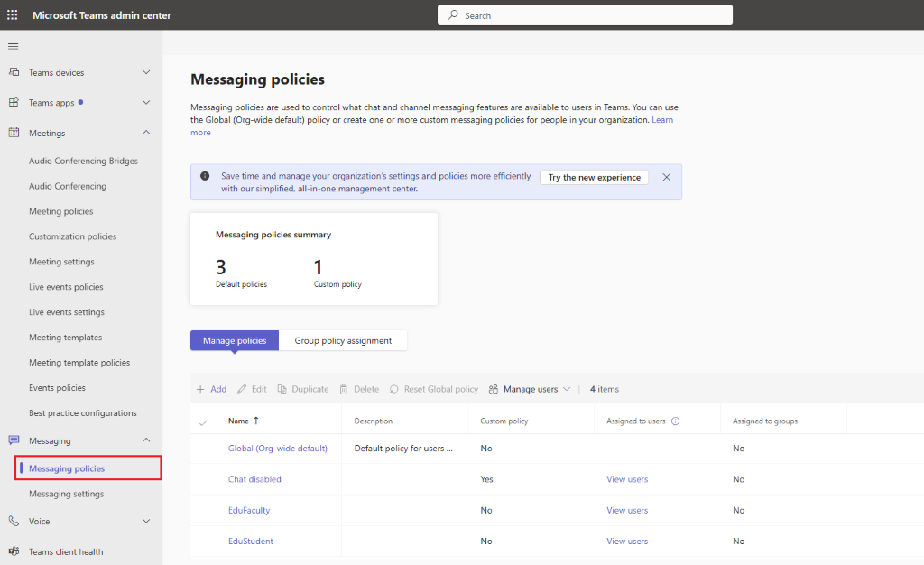Click the info icon in the banner
The image size is (924, 565).
(x=205, y=176)
